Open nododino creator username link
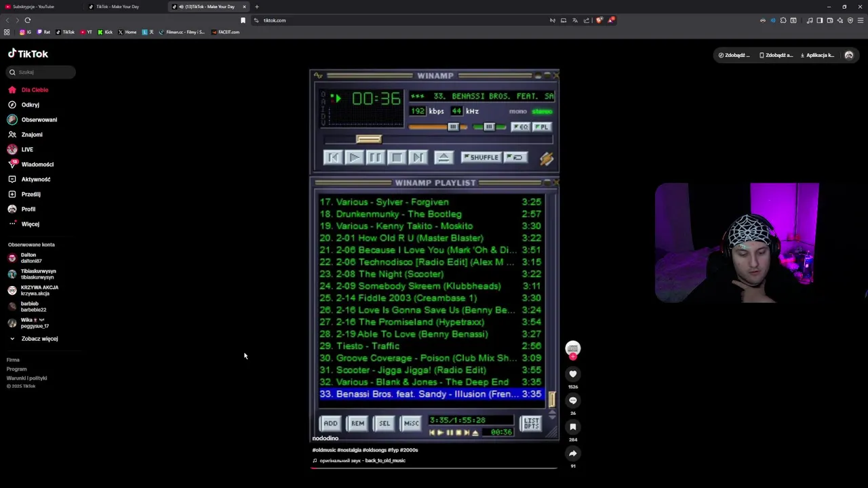This screenshot has height=488, width=868. point(325,439)
